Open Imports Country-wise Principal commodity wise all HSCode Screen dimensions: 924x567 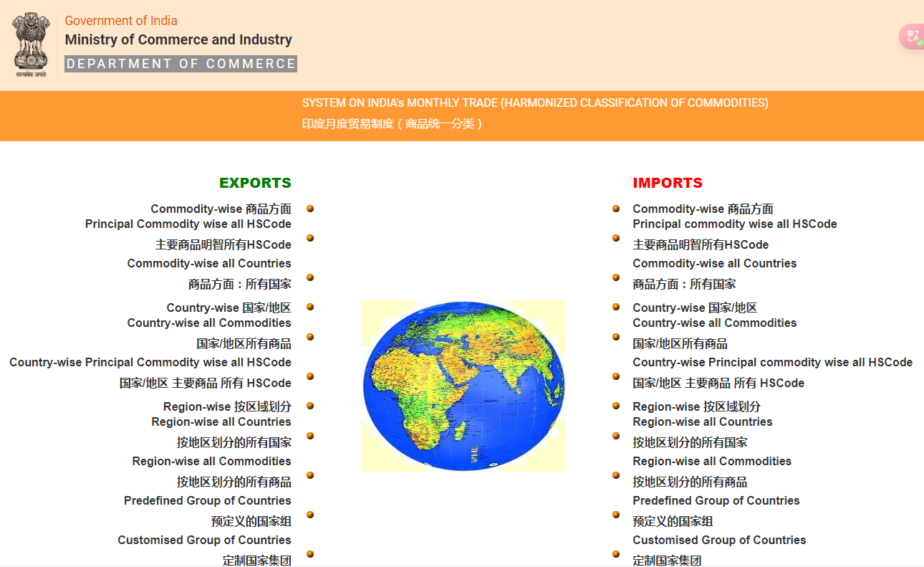point(773,363)
